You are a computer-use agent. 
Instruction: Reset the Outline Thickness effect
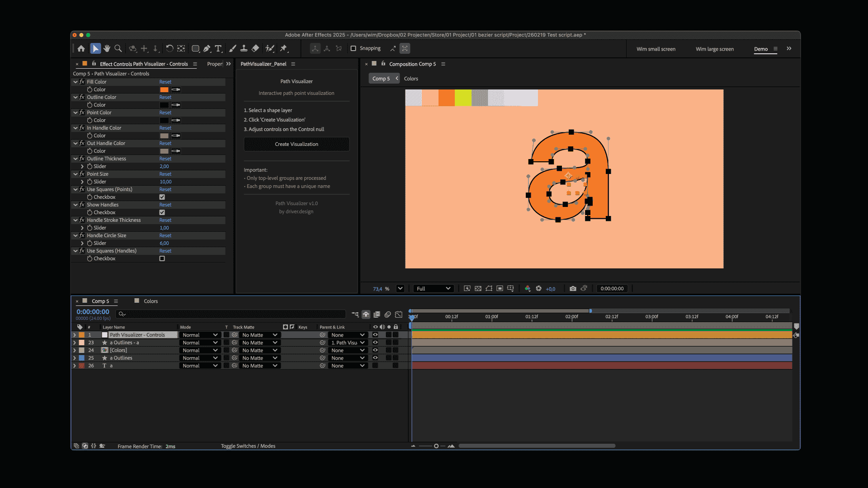coord(165,159)
